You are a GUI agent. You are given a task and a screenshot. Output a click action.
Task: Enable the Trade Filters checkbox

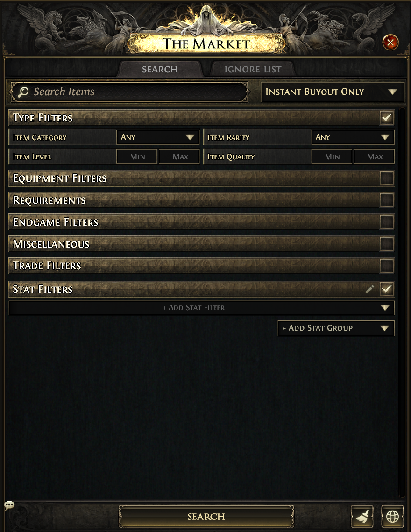pos(387,266)
